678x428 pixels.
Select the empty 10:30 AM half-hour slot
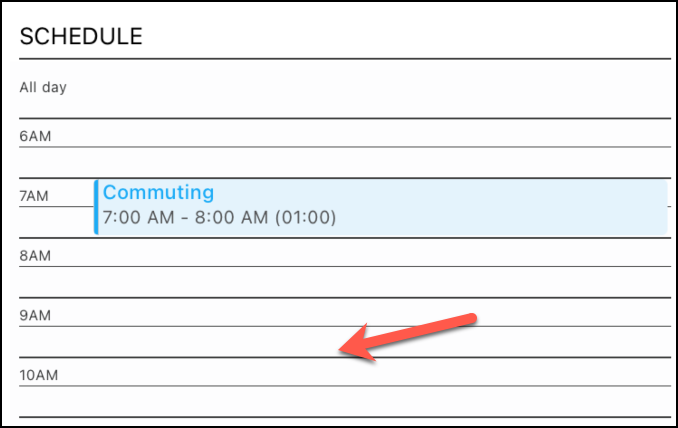(345, 401)
